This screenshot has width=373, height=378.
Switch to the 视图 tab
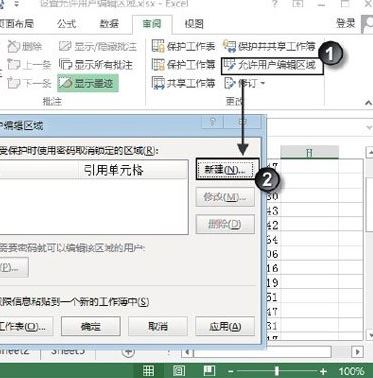194,24
